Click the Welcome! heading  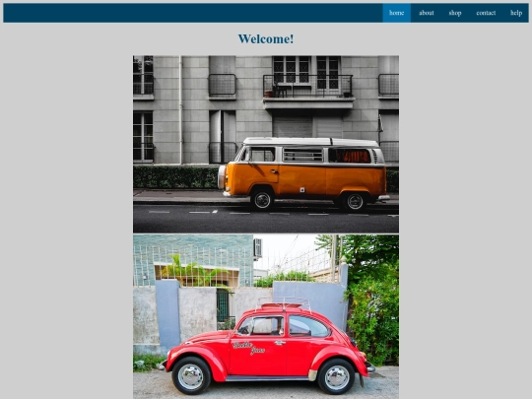click(266, 39)
